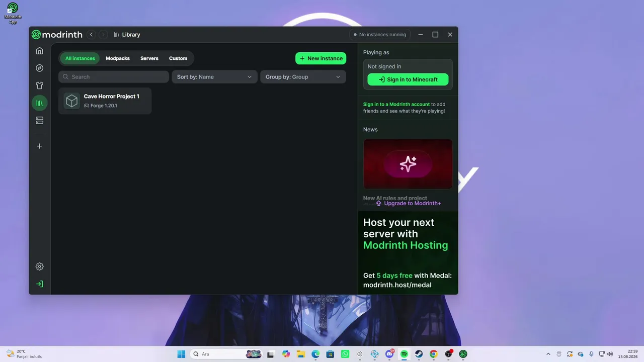Open Microsoft Store from the taskbar
The width and height of the screenshot is (644, 362).
(330, 354)
